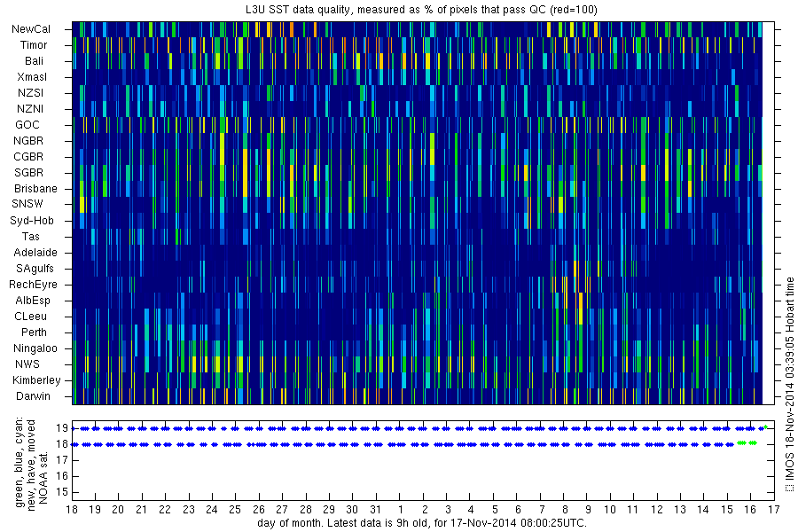Click the Ningaloo region label

point(35,348)
